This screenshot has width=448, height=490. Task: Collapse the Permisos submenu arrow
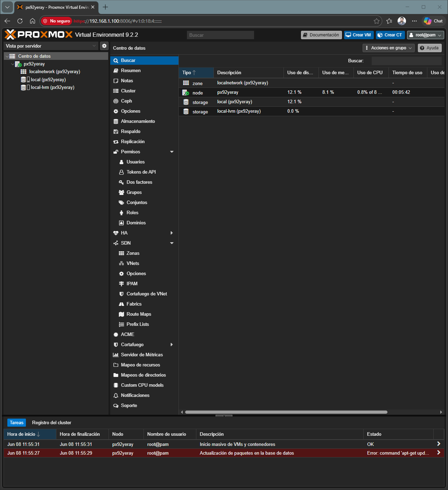click(x=172, y=152)
